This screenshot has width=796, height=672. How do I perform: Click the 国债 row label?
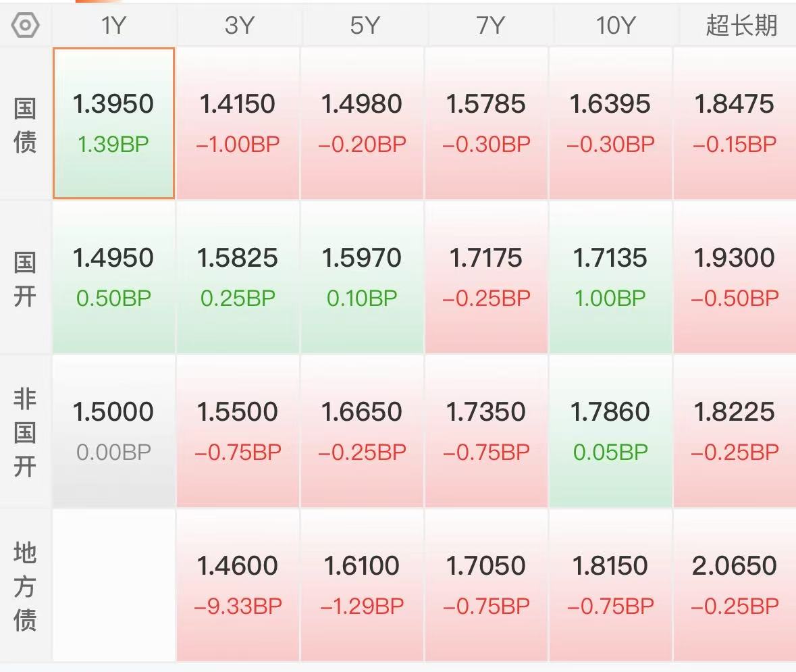point(25,125)
